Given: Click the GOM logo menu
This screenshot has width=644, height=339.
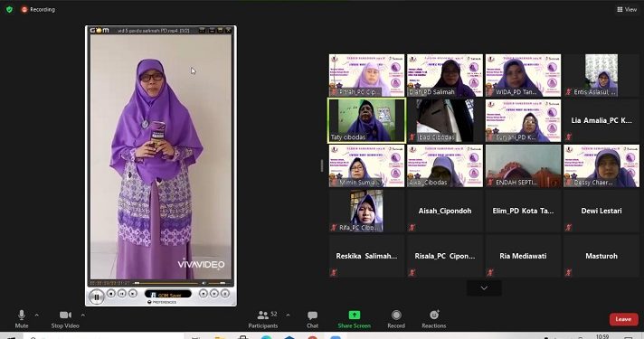Looking at the screenshot, I should [99, 30].
